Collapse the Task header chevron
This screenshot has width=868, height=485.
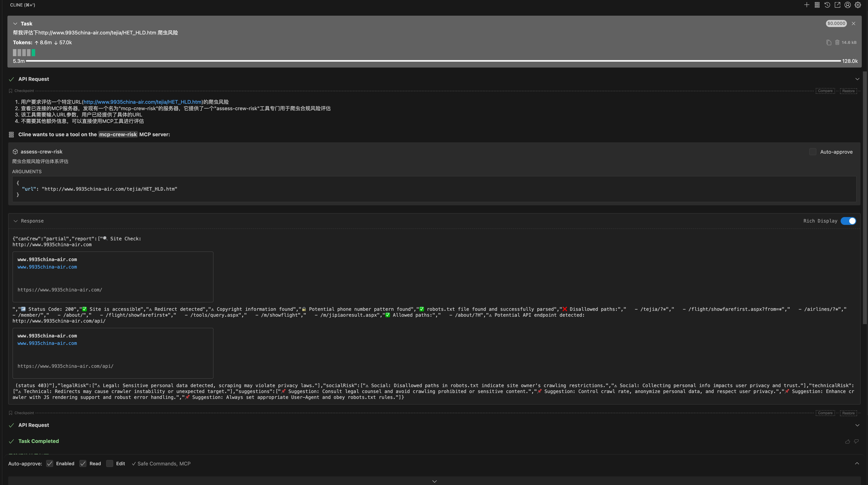click(x=15, y=24)
